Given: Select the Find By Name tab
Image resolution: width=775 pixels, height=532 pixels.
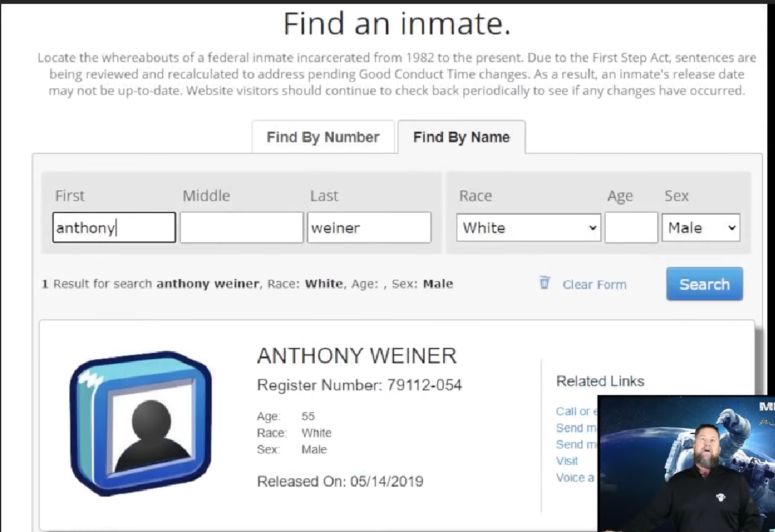Looking at the screenshot, I should 461,137.
